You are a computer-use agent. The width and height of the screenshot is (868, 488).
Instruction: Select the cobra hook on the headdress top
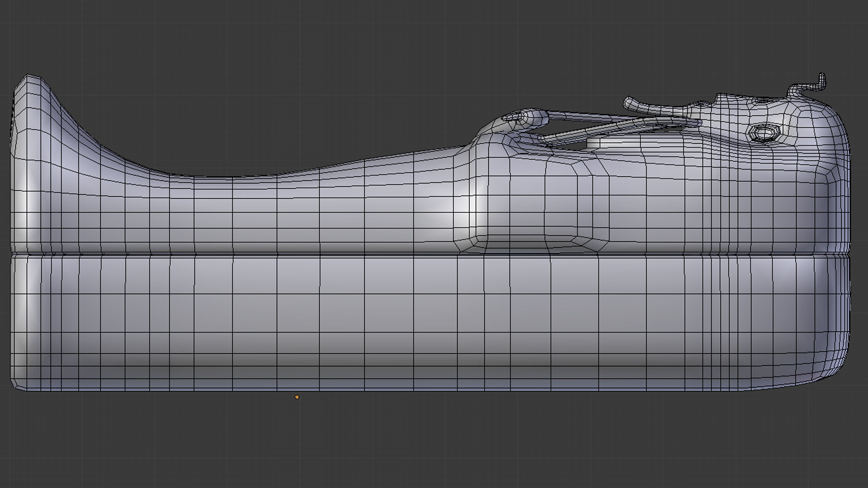click(x=821, y=81)
